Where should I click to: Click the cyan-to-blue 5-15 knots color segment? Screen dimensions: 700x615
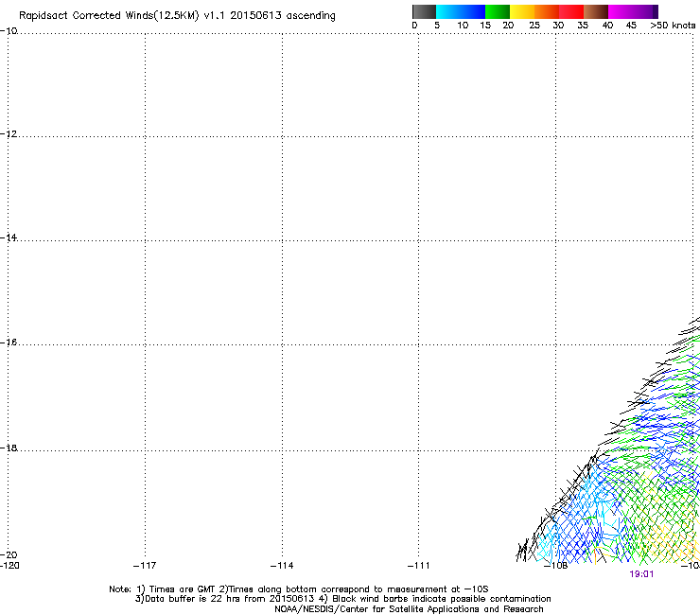pos(461,11)
